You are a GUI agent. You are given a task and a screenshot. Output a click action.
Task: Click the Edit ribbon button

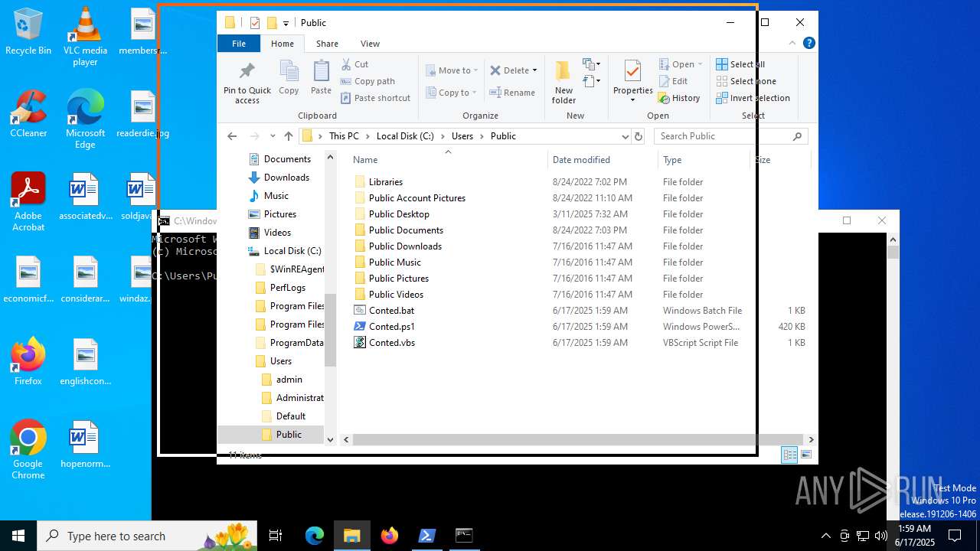point(673,81)
